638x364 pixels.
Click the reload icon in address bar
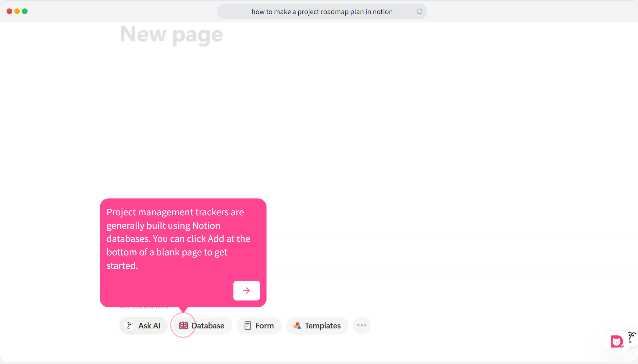[x=419, y=12]
